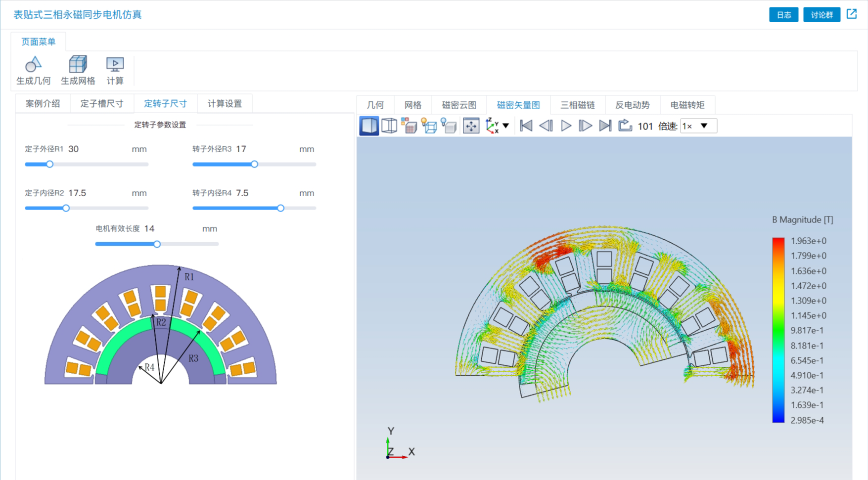Screen dimensions: 868x480
Task: Switch to the 计算设置 tab
Action: pos(225,103)
